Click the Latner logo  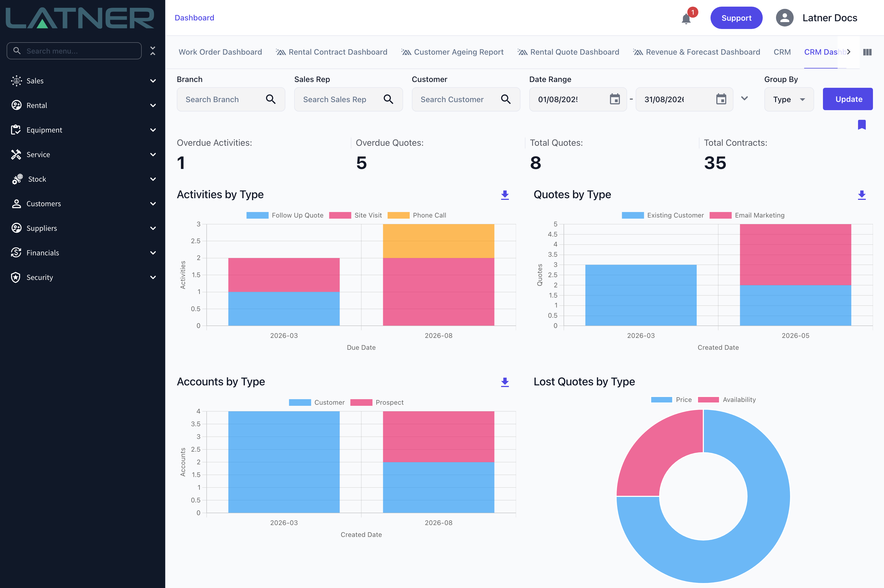pyautogui.click(x=80, y=18)
